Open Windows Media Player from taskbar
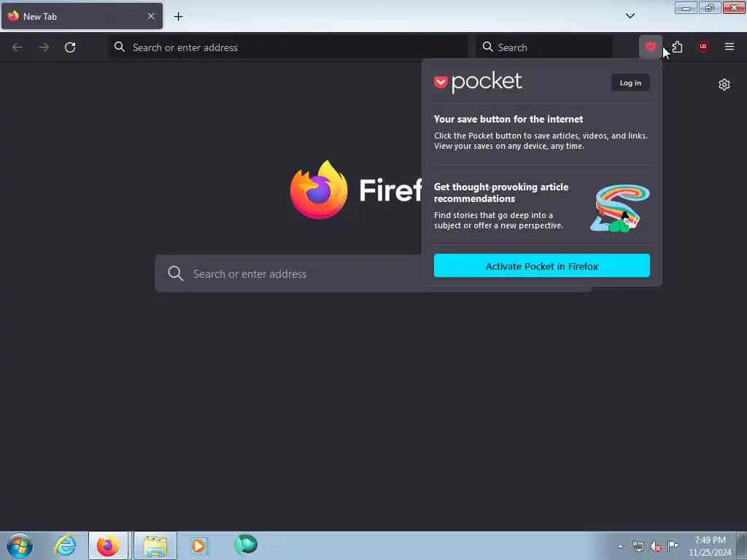Viewport: 747px width, 560px height. tap(199, 545)
